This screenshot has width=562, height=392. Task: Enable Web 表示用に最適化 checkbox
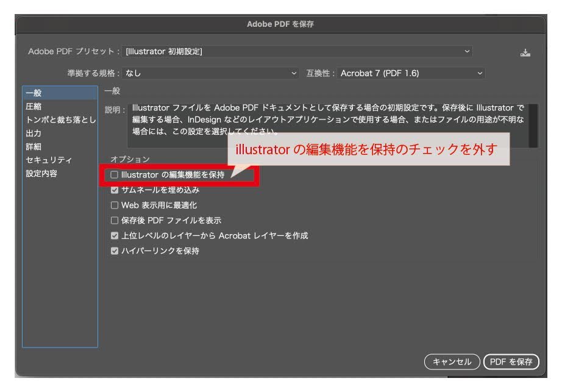click(x=115, y=205)
